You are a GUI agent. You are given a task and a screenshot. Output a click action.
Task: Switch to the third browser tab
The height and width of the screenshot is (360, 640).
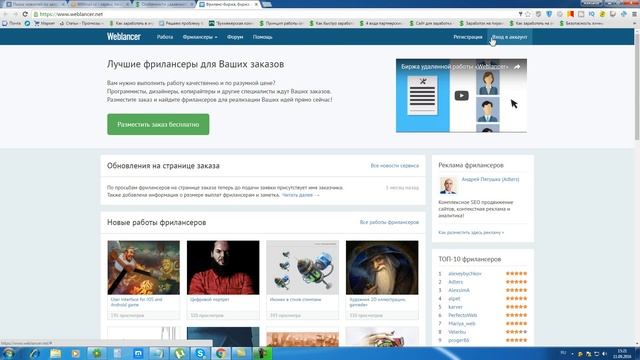pyautogui.click(x=164, y=4)
